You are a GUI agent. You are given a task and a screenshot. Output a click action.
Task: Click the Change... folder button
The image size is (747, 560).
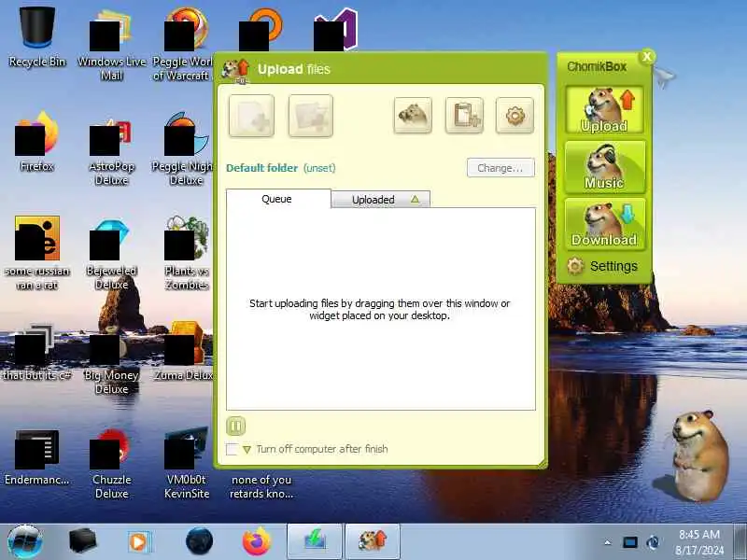[500, 168]
